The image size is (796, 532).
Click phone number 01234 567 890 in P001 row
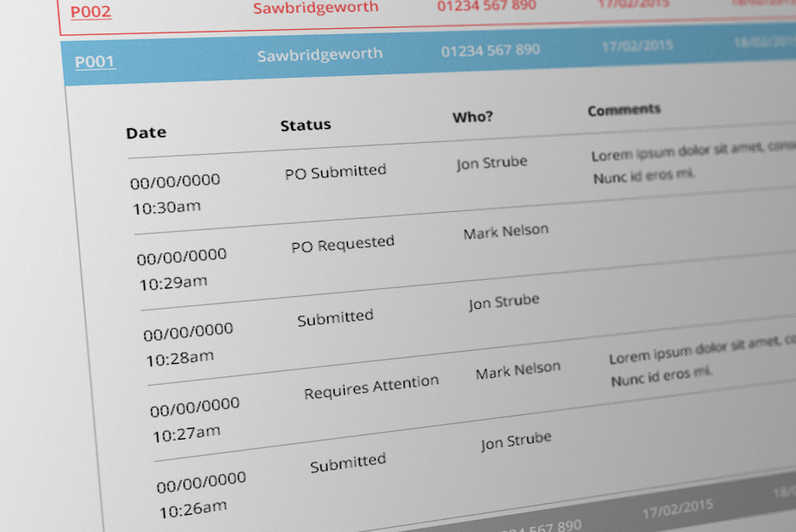tap(490, 50)
